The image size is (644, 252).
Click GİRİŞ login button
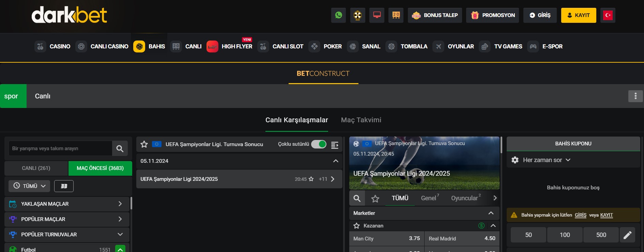click(540, 15)
